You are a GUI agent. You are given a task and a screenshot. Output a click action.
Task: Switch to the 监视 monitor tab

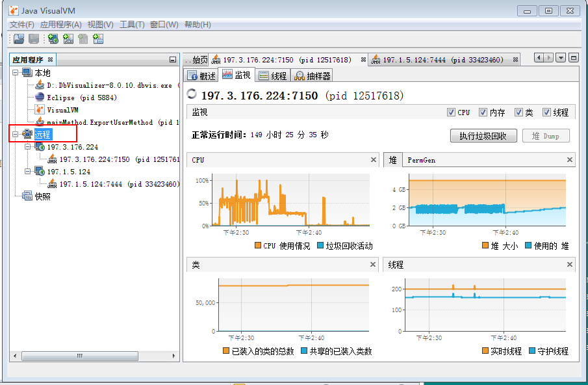(x=236, y=75)
